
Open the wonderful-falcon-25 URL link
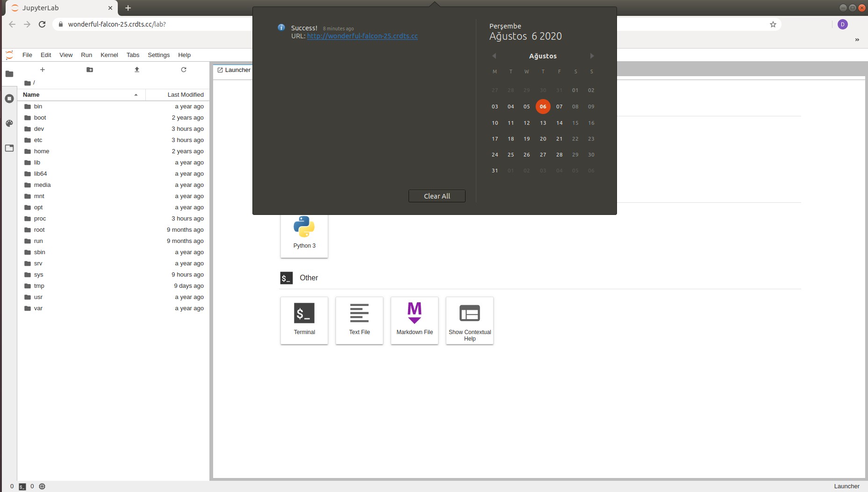pyautogui.click(x=362, y=36)
